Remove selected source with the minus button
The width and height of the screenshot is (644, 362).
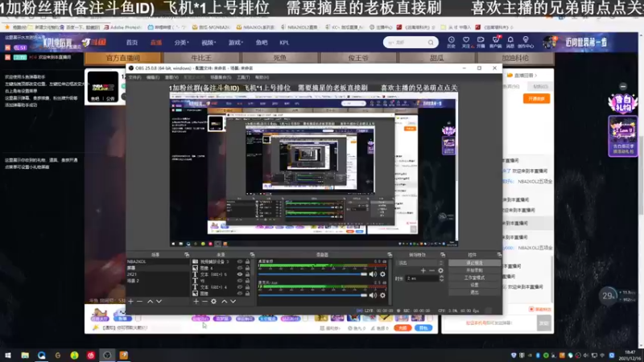[x=204, y=301]
